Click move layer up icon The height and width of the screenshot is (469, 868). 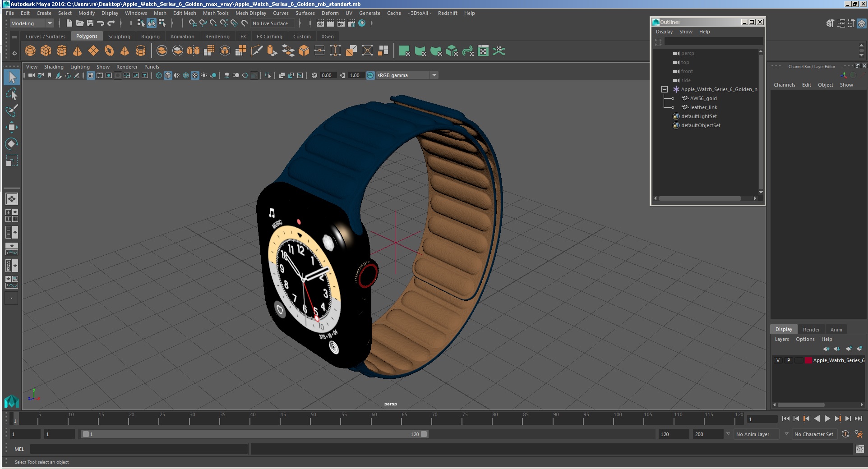click(826, 349)
